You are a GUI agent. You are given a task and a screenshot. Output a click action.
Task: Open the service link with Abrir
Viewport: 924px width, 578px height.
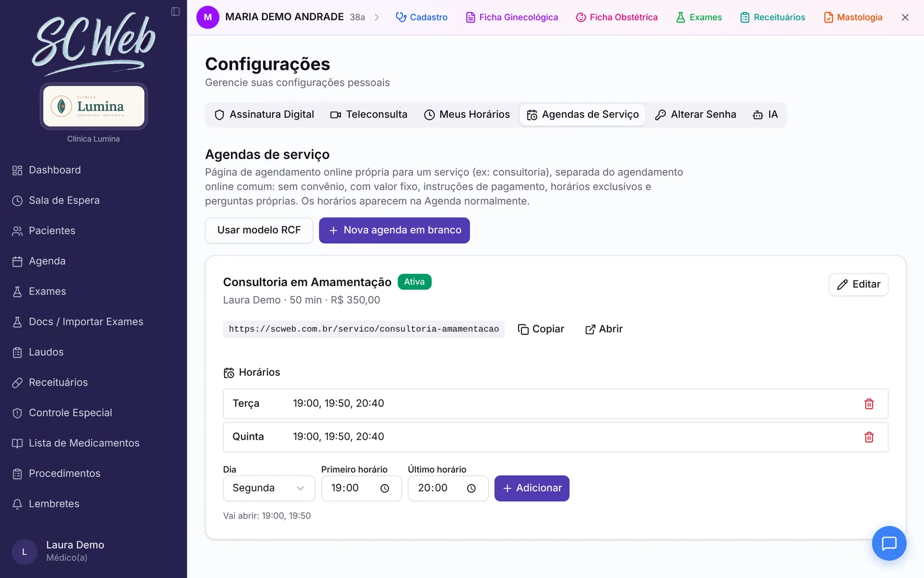tap(604, 329)
